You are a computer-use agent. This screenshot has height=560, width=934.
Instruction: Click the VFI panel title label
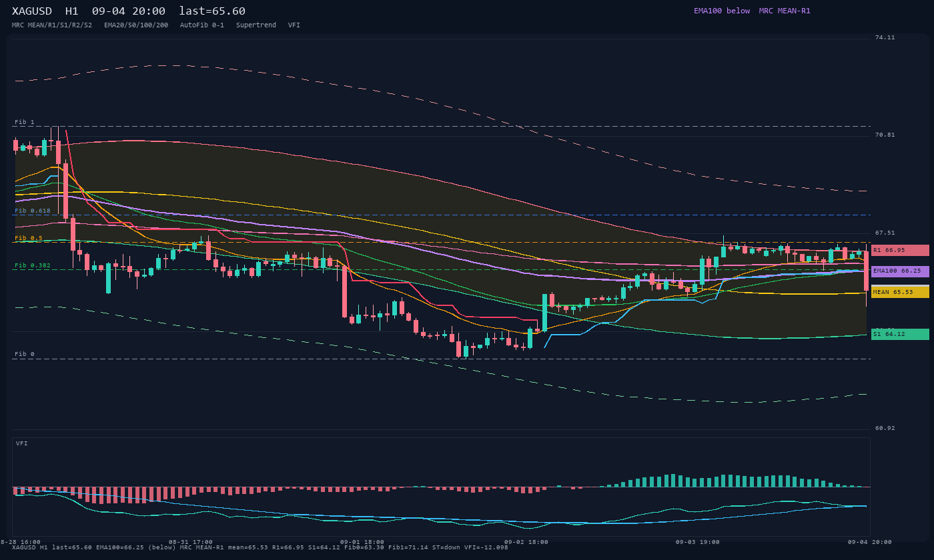point(22,443)
